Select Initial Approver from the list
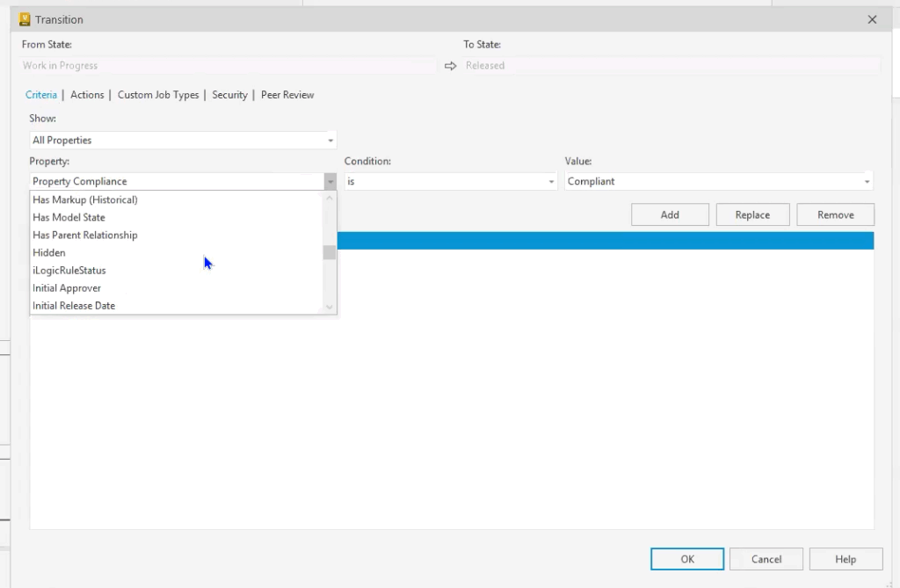This screenshot has height=588, width=900. click(177, 288)
